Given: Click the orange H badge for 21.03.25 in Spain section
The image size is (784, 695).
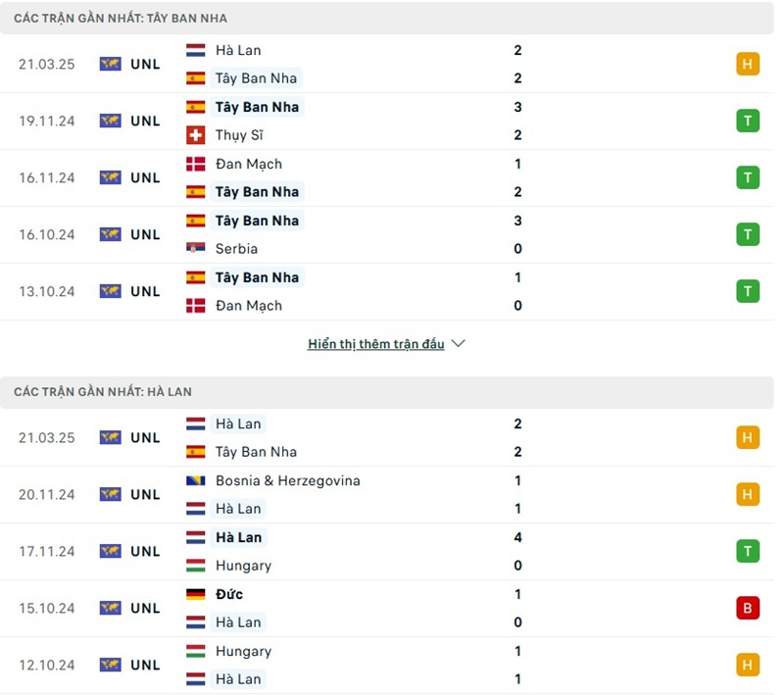Looking at the screenshot, I should 748,65.
